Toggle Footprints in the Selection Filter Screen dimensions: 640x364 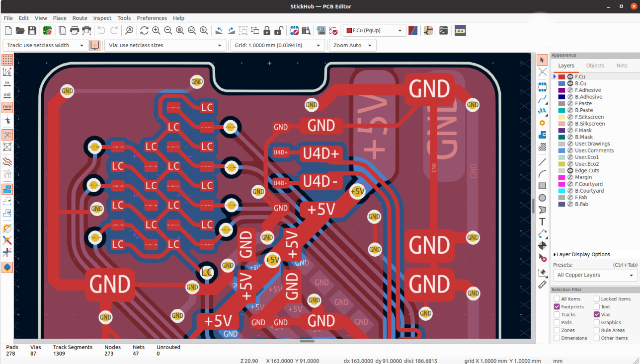[x=557, y=306]
